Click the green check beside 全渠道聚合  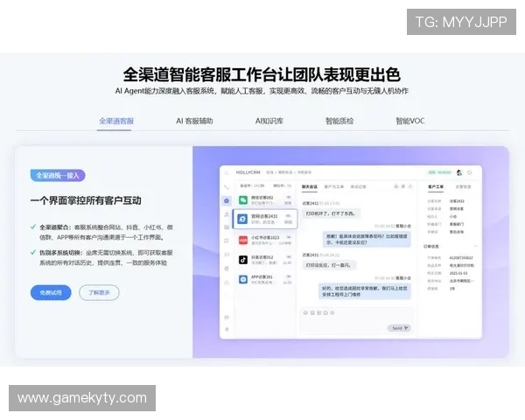[x=33, y=227]
